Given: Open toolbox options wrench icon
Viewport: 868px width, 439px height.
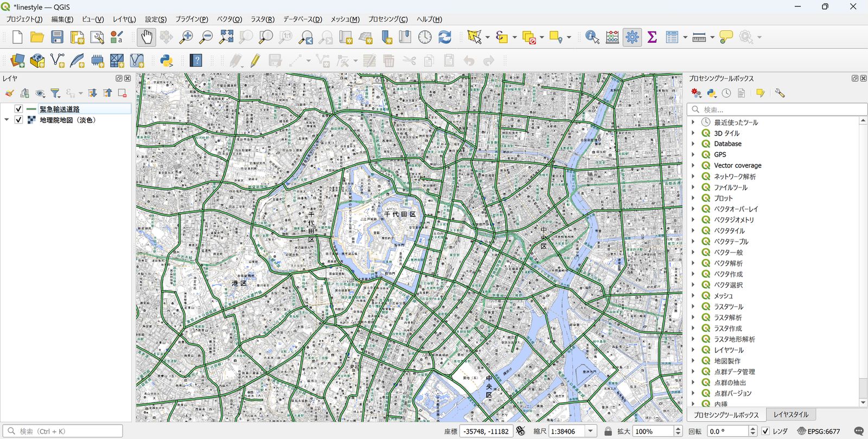Looking at the screenshot, I should pos(780,93).
